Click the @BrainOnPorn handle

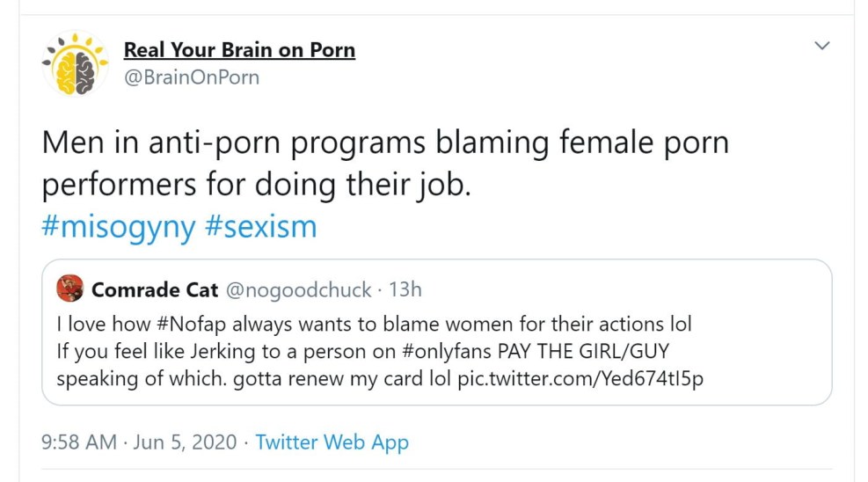coord(192,77)
